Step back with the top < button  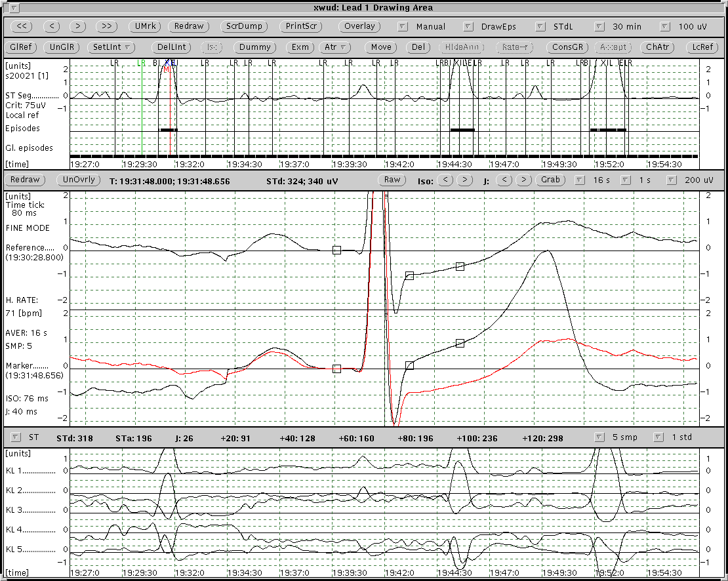54,26
